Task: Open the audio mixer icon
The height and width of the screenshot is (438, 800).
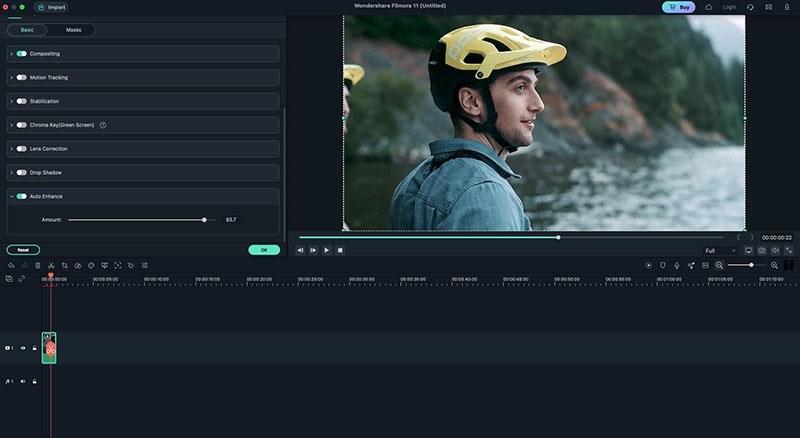Action: coord(691,265)
